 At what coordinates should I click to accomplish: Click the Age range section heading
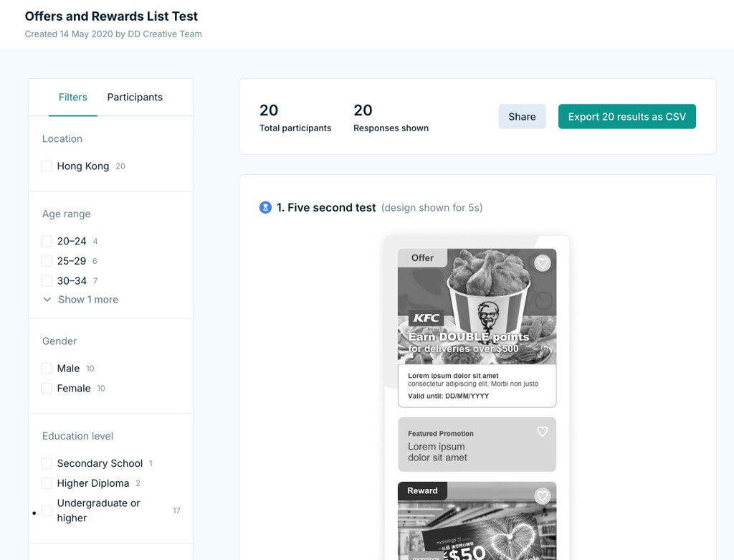tap(67, 214)
